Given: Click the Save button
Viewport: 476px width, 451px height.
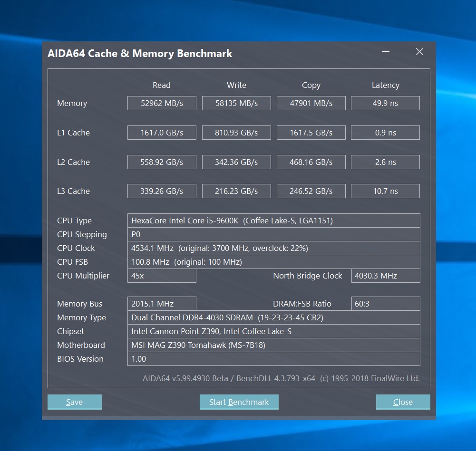Looking at the screenshot, I should coord(74,402).
